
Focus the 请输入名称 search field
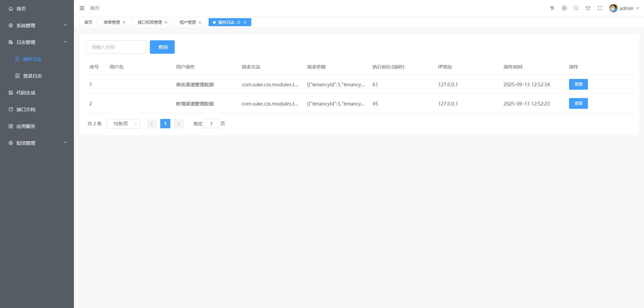pos(116,47)
